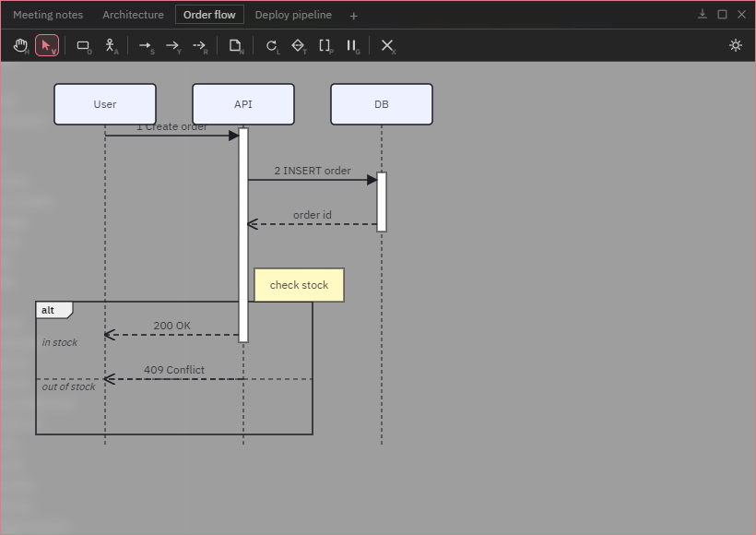Viewport: 756px width, 535px height.
Task: Pick the diamond alt fragment tool
Action: pyautogui.click(x=299, y=45)
